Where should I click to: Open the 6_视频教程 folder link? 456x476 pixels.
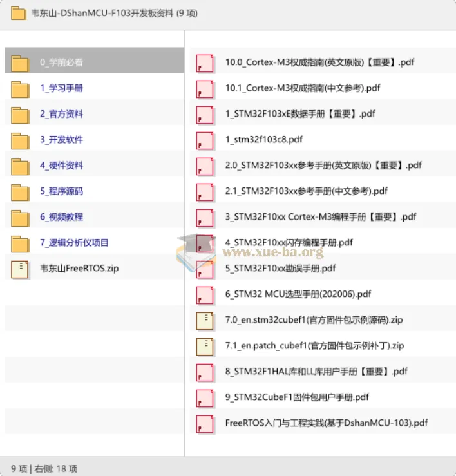pos(61,217)
